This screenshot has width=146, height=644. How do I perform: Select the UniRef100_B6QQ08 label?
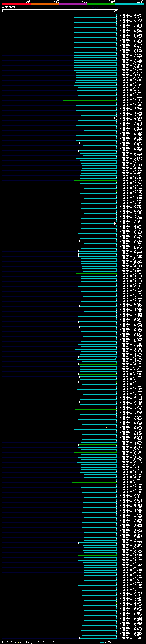click(131, 427)
